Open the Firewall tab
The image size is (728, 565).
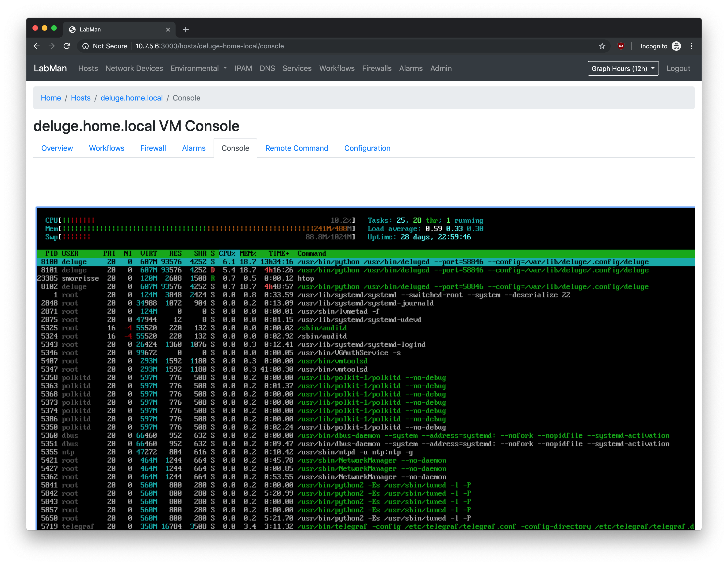[153, 148]
